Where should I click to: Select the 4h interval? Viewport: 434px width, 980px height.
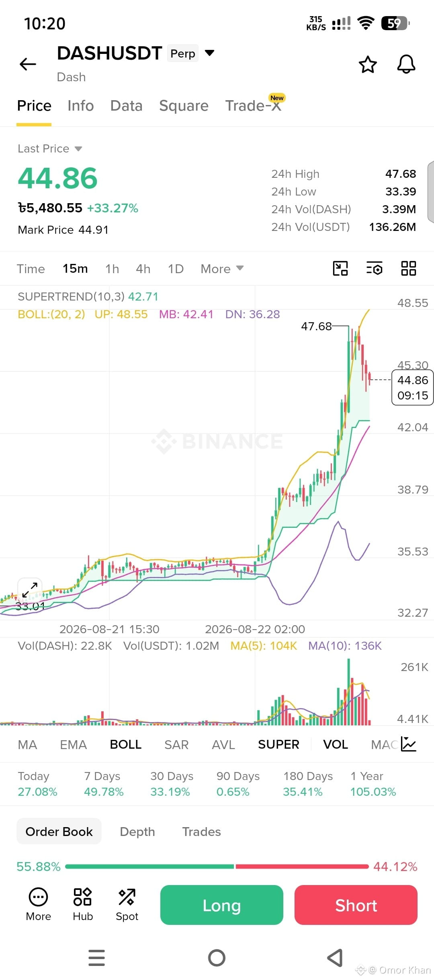pyautogui.click(x=143, y=269)
